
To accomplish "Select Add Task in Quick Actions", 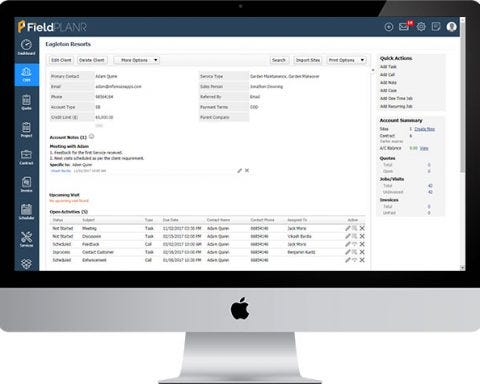I will click(x=388, y=67).
